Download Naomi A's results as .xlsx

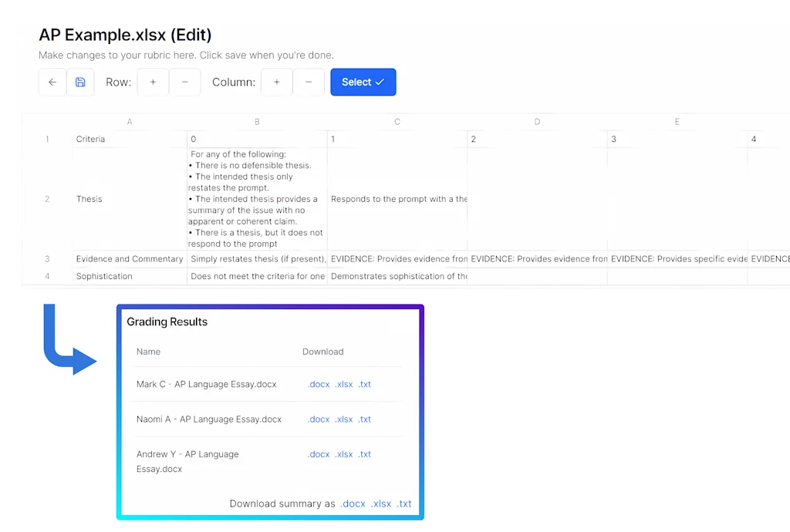(x=344, y=419)
